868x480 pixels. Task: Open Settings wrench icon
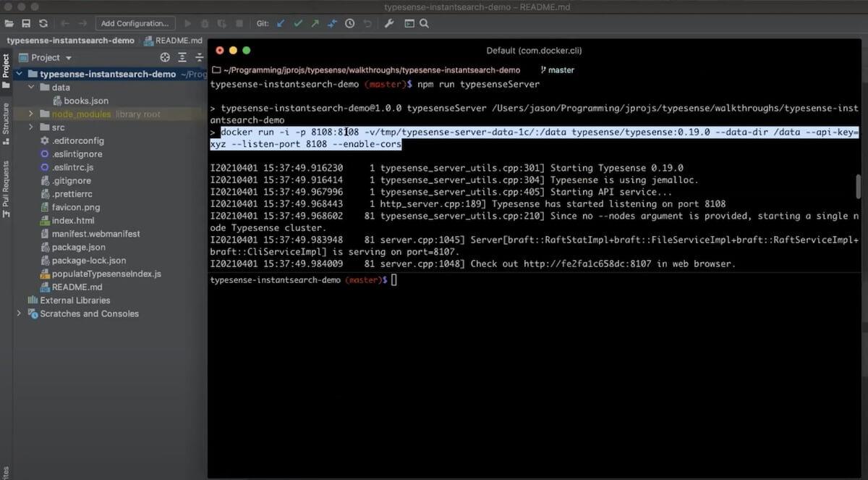(389, 23)
